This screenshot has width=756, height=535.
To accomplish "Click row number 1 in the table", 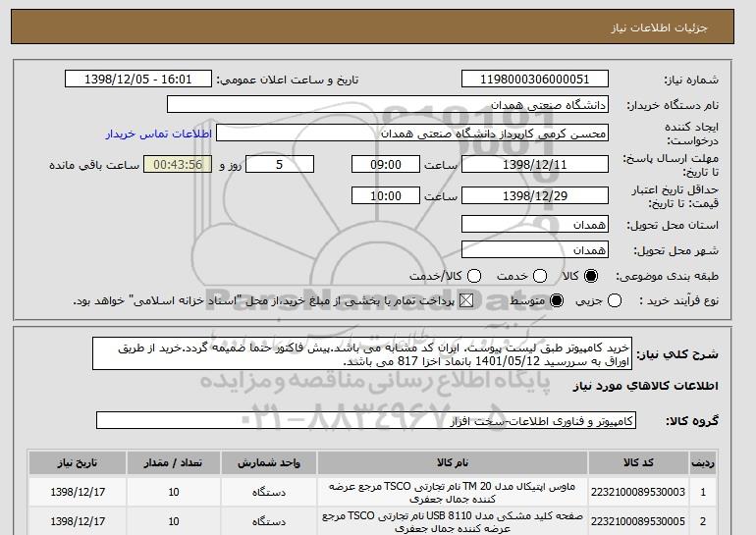I will pyautogui.click(x=703, y=492).
